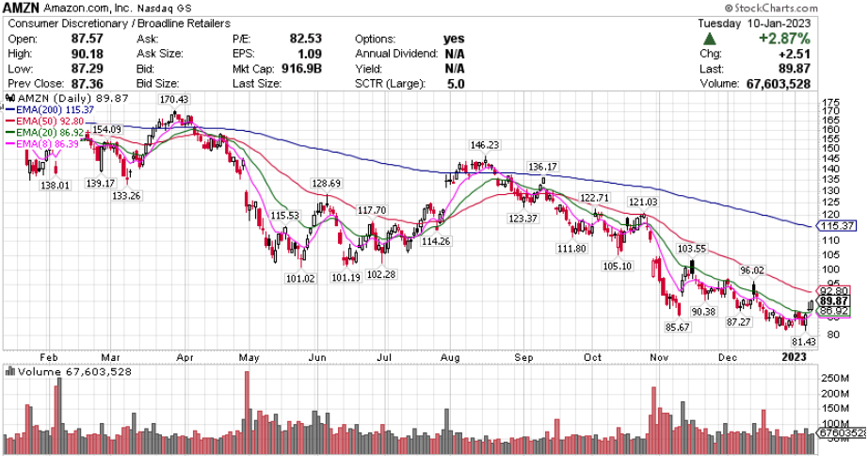Click the May month marker on time axis

coord(249,357)
